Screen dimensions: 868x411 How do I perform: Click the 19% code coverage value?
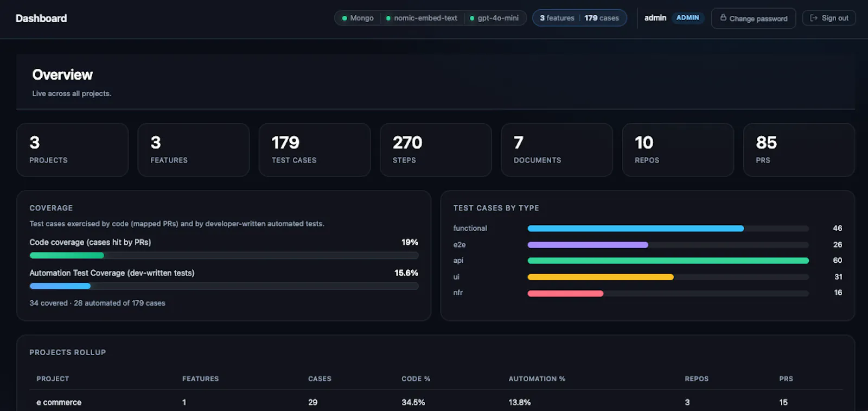point(410,242)
